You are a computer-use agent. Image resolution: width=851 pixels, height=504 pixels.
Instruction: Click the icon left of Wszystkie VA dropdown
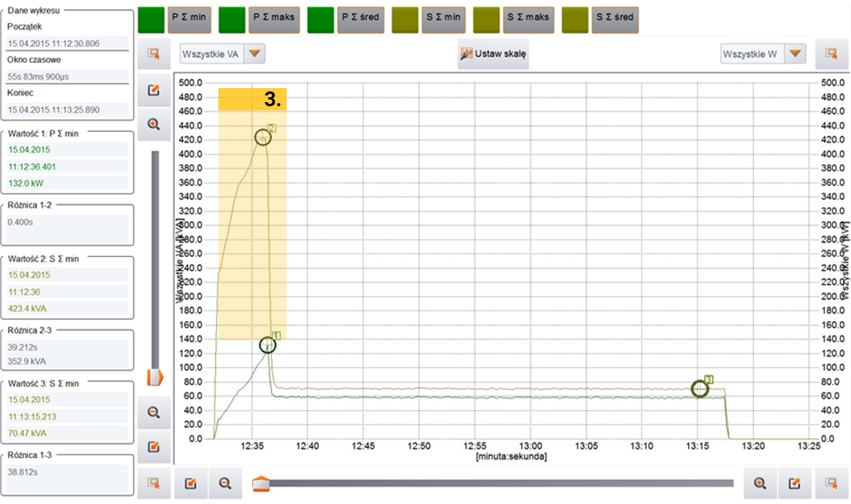153,54
